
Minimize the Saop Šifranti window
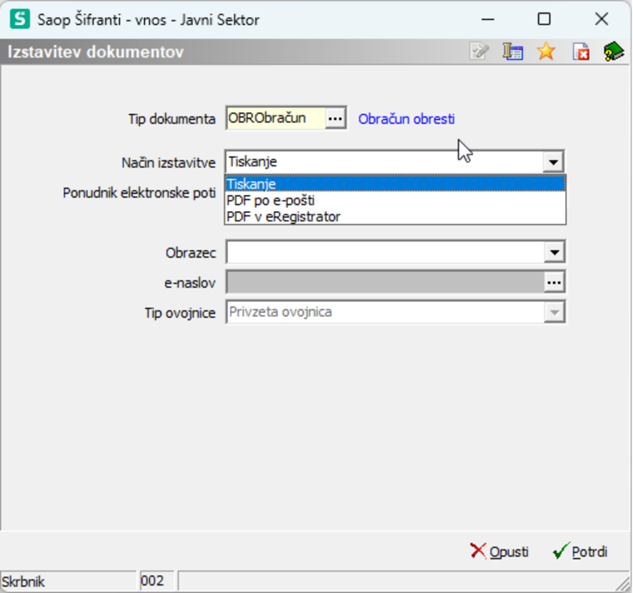click(488, 19)
